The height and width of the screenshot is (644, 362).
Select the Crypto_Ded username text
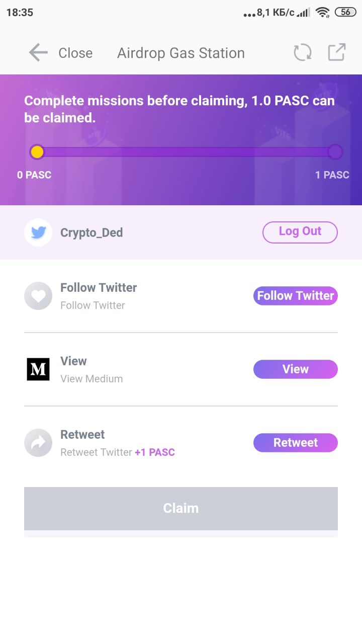(92, 232)
